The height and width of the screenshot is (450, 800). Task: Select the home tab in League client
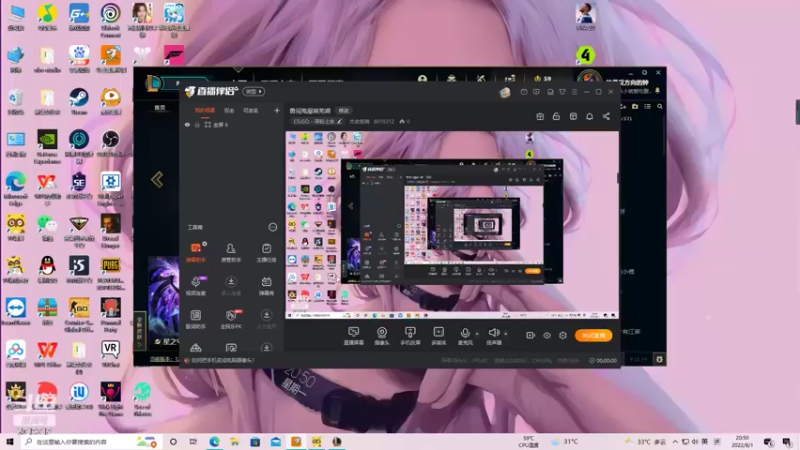click(160, 108)
